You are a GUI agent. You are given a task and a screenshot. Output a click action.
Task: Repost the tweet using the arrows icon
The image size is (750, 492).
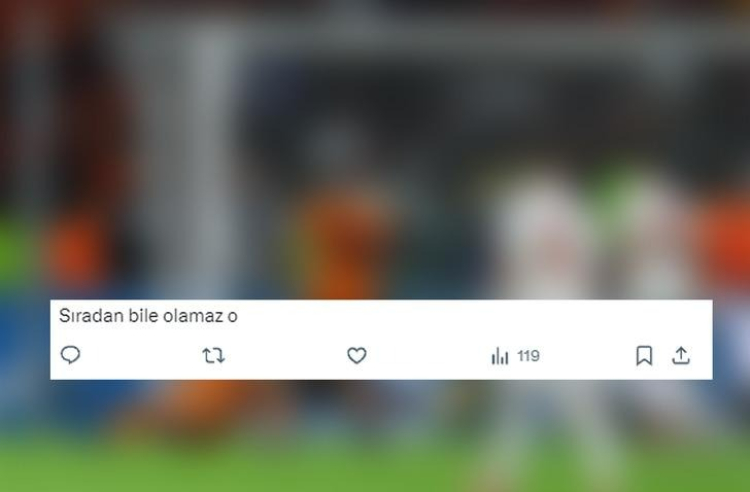[213, 356]
